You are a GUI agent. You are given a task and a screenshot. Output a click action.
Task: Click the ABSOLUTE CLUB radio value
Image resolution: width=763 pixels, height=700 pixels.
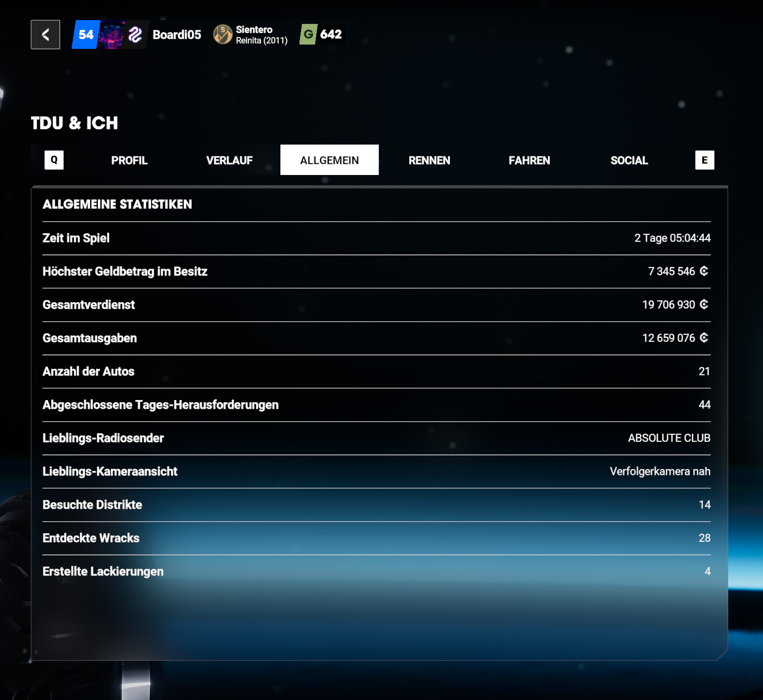669,438
